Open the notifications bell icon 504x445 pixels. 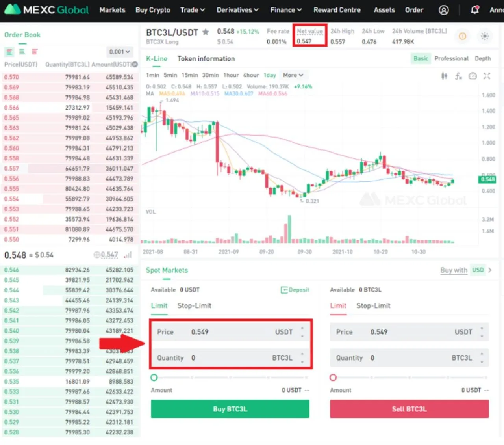[x=475, y=10]
